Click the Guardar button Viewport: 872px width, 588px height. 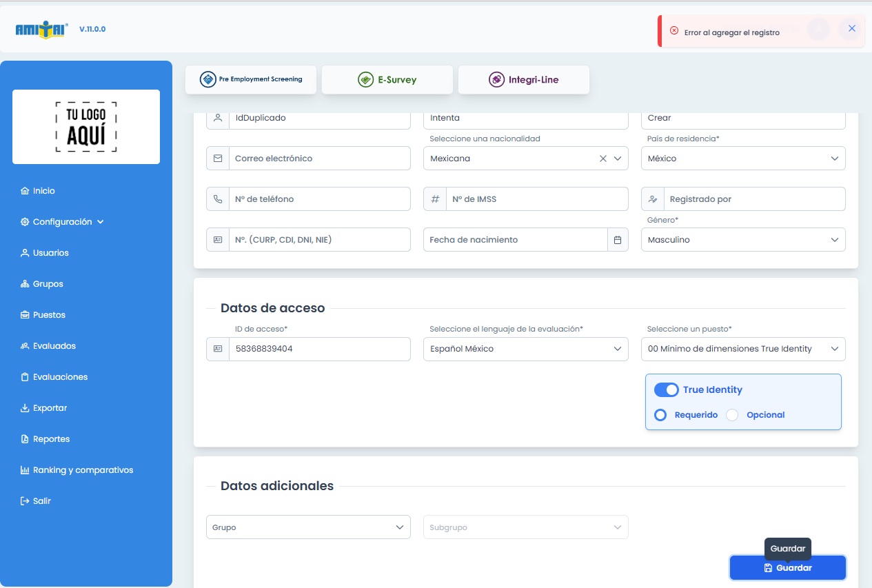click(x=787, y=568)
